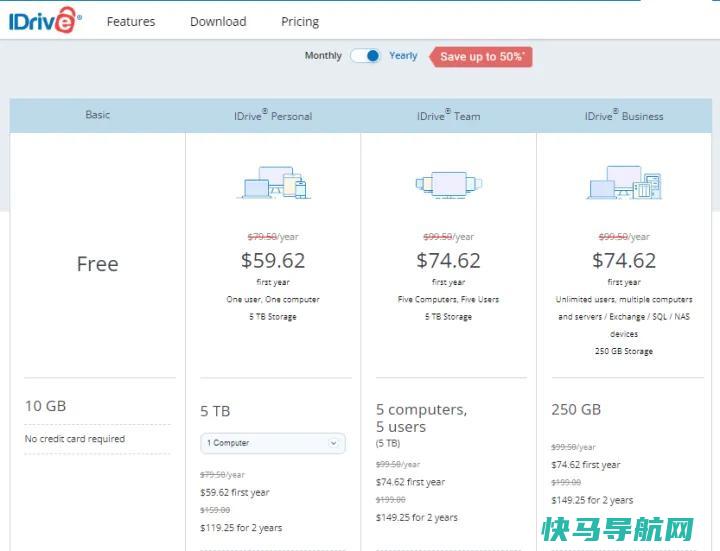Open the Features menu item

(x=131, y=22)
